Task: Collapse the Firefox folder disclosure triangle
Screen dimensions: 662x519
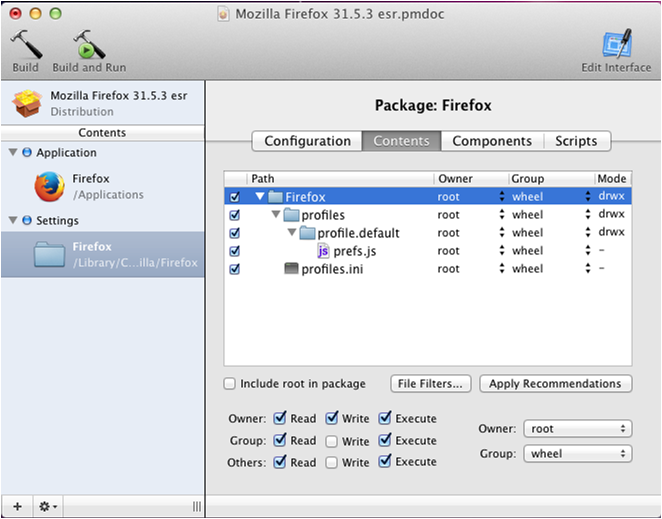Action: [260, 196]
